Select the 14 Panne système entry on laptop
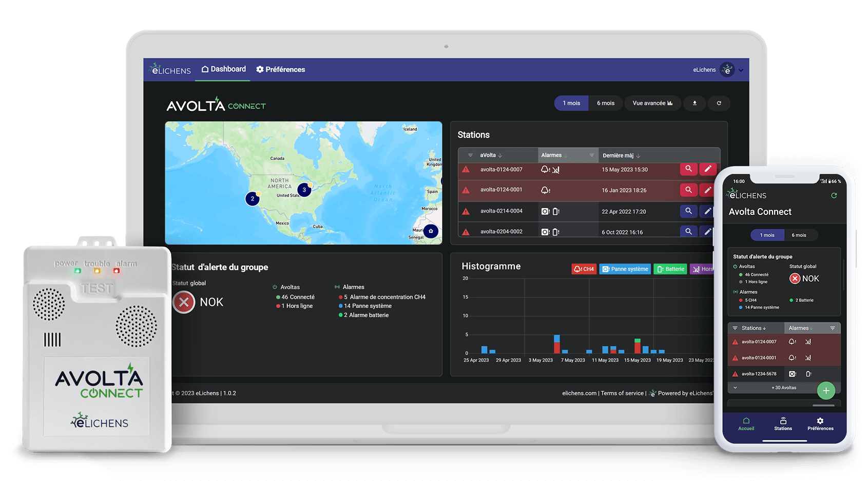 (x=365, y=306)
